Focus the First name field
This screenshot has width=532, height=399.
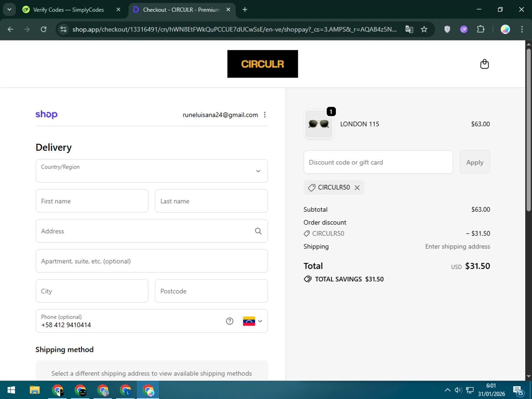click(x=92, y=201)
